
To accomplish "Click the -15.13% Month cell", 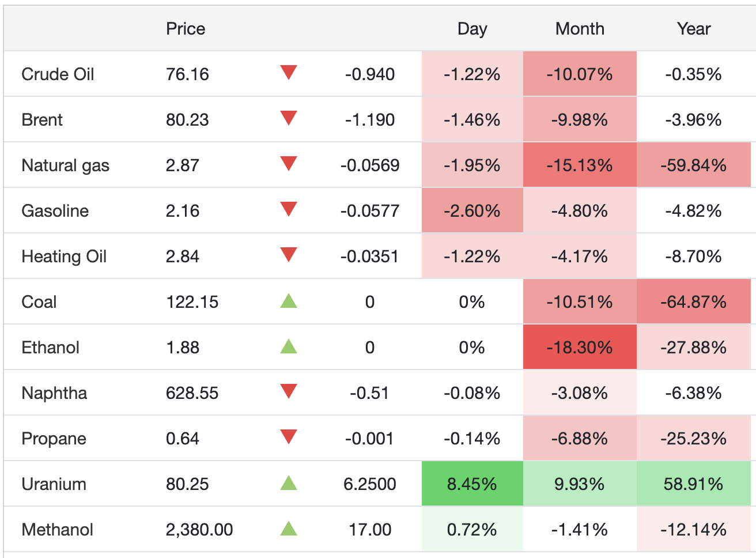I will pyautogui.click(x=580, y=165).
